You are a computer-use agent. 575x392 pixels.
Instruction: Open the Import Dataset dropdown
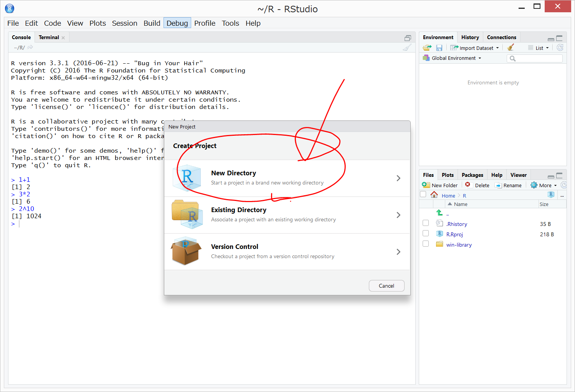pos(475,48)
